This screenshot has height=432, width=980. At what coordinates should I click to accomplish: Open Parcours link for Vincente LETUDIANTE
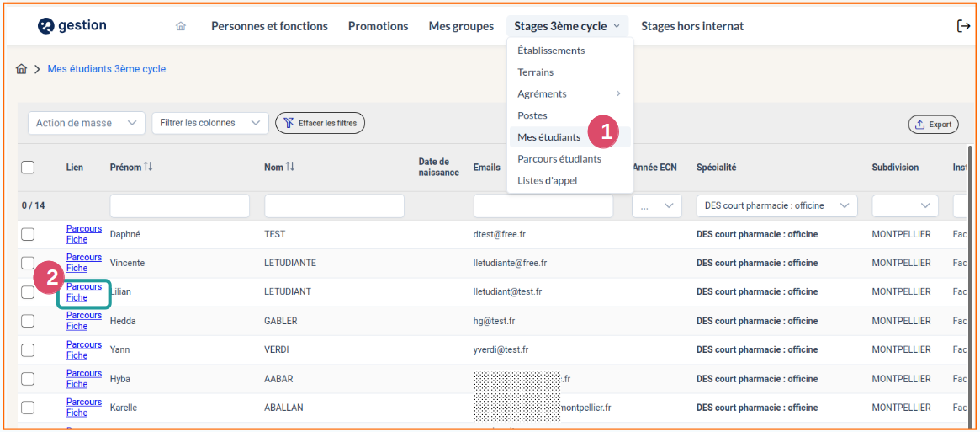pyautogui.click(x=84, y=258)
